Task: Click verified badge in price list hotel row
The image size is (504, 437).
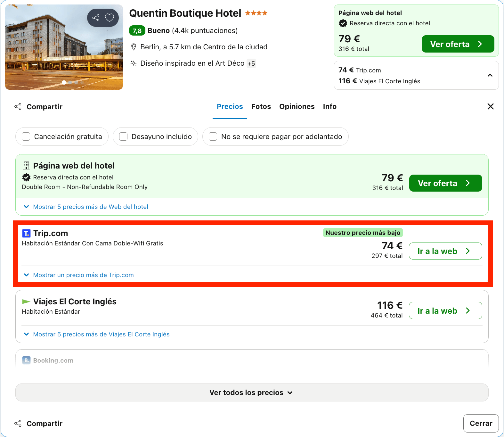Action: point(26,177)
